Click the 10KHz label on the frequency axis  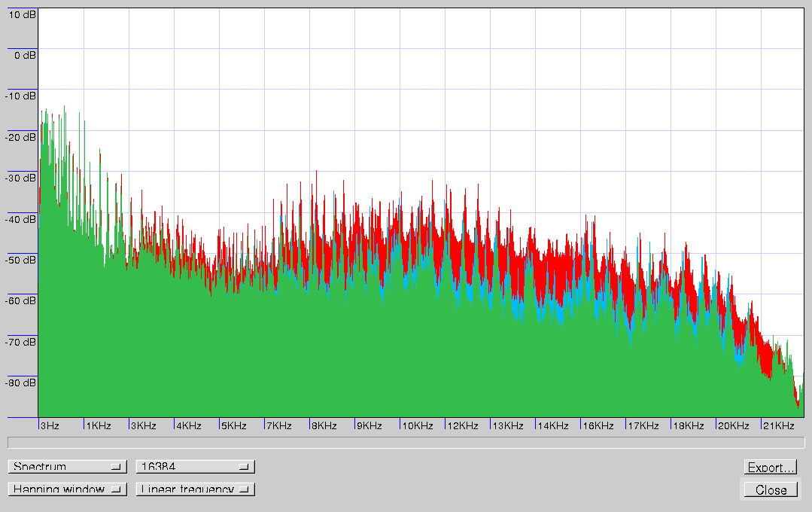[x=418, y=425]
